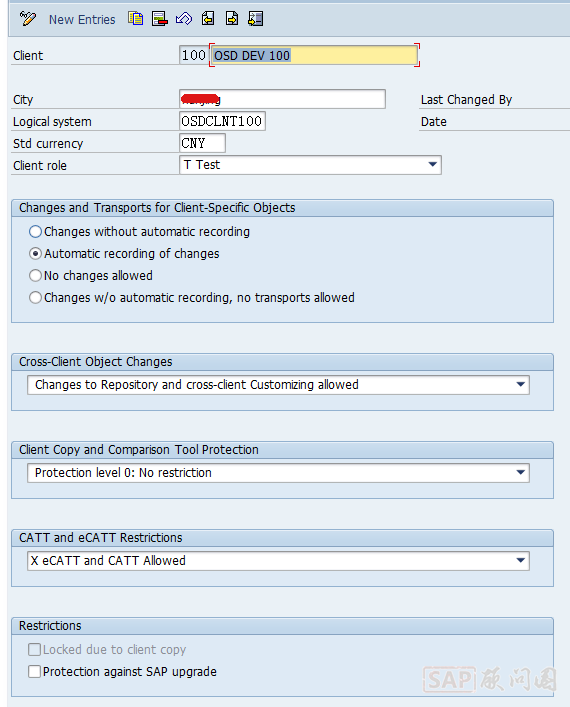The image size is (570, 707).
Task: Click the Copy As icon
Action: pyautogui.click(x=135, y=18)
